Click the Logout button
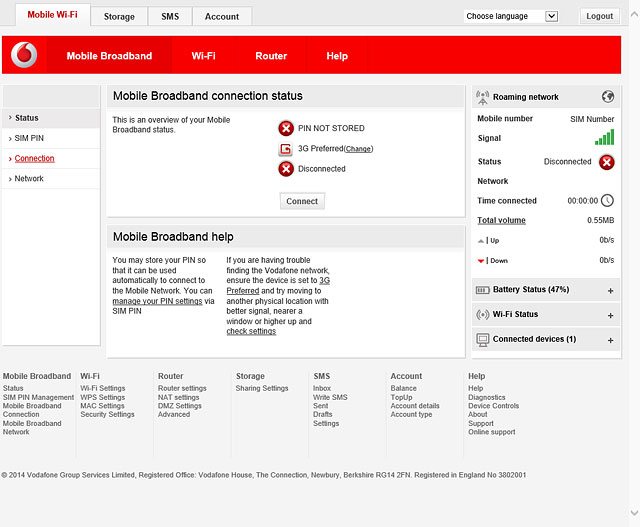The height and width of the screenshot is (527, 640). pyautogui.click(x=600, y=16)
